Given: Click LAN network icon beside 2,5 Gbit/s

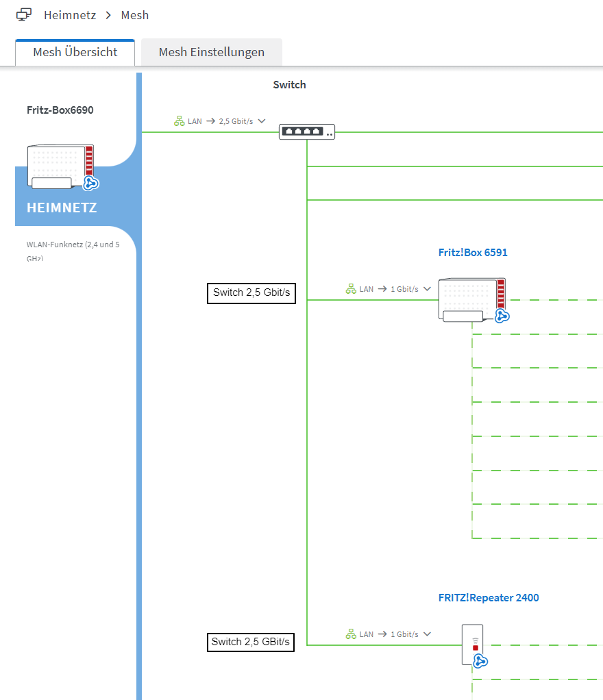Looking at the screenshot, I should tap(179, 121).
